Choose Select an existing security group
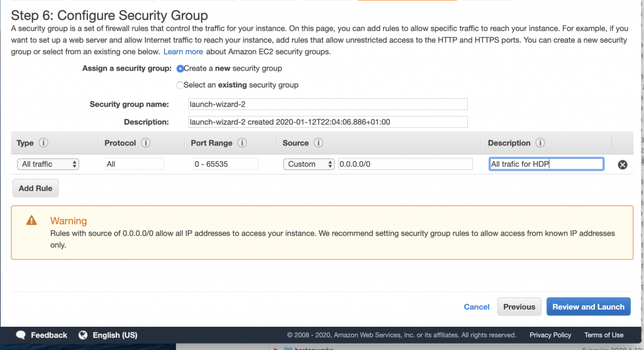Screen dimensions: 644x350 (180, 85)
